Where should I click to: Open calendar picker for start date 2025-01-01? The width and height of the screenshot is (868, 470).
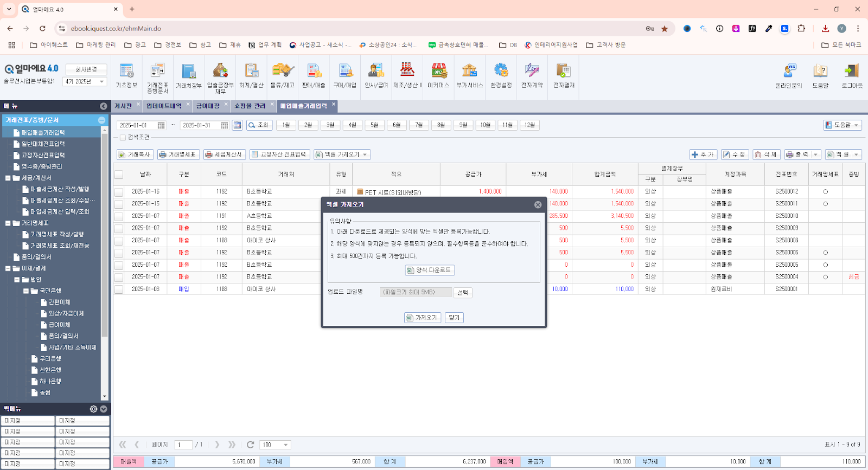[161, 125]
